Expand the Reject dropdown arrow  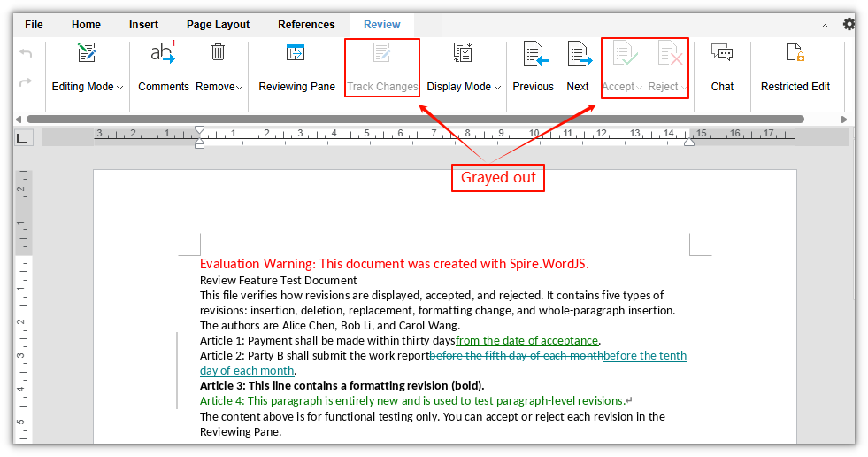point(684,88)
